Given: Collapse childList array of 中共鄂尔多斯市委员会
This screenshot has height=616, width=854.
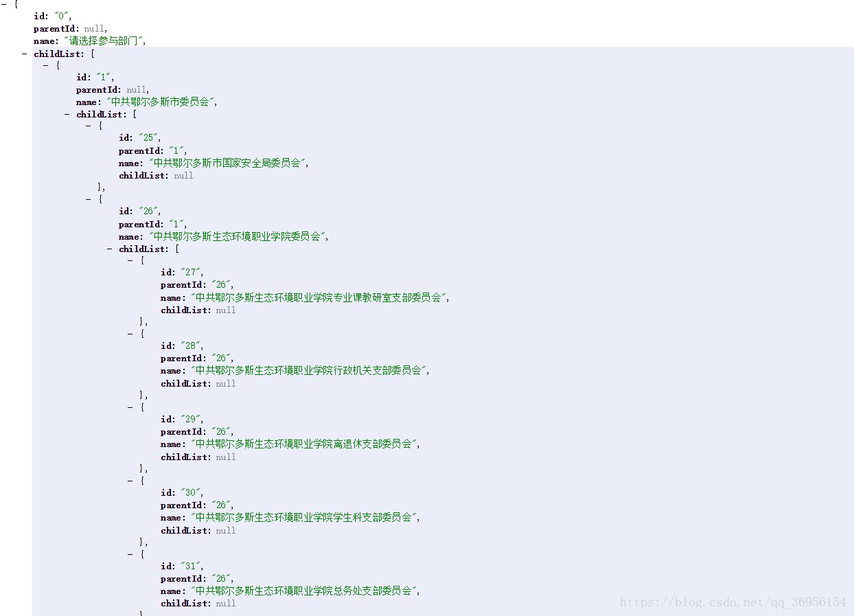Looking at the screenshot, I should pyautogui.click(x=67, y=114).
